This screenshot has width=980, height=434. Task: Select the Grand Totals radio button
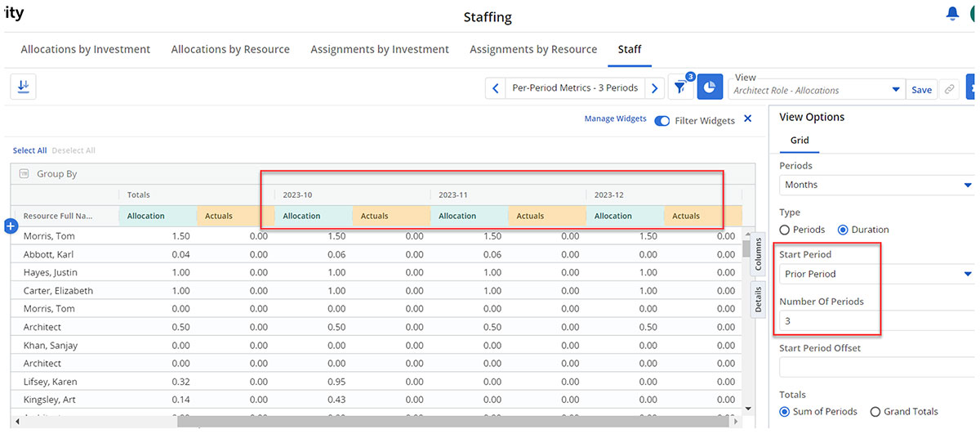pyautogui.click(x=875, y=411)
